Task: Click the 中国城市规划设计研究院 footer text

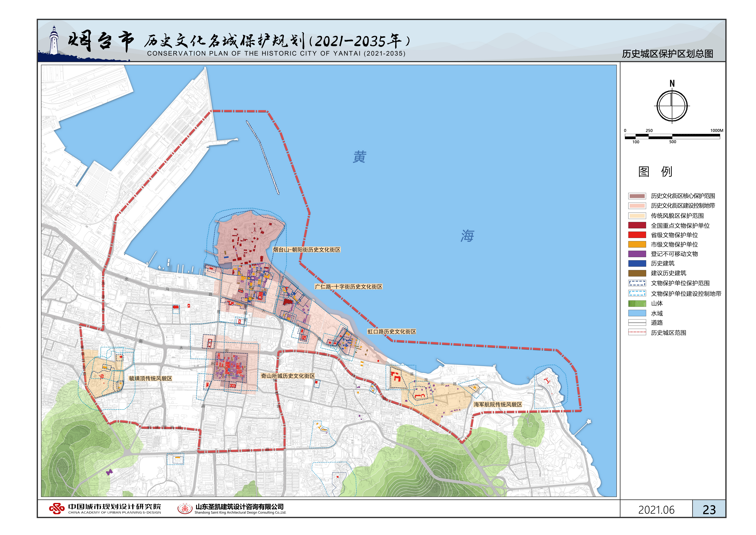Action: click(x=115, y=507)
